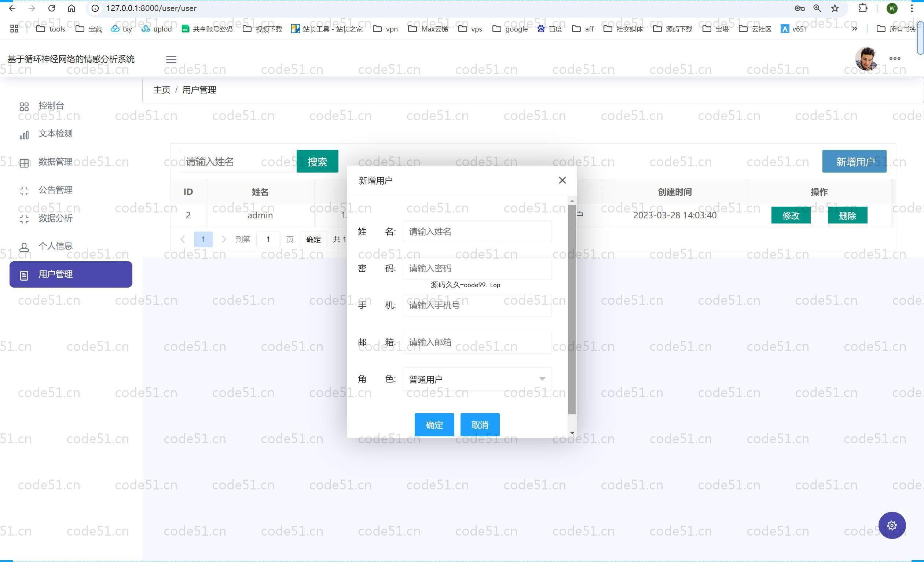Open the browser extensions puzzle icon
Screen dimensions: 924x562
point(863,8)
